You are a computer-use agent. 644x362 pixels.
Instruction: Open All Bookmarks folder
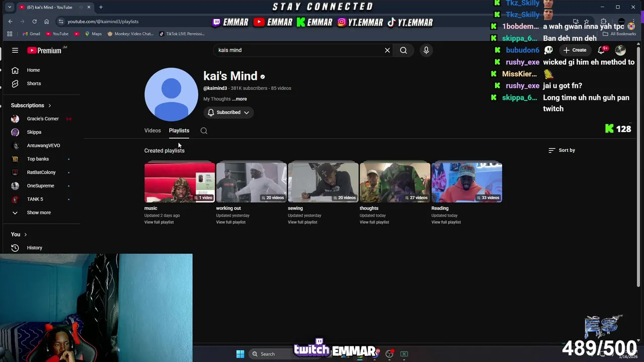coord(619,34)
